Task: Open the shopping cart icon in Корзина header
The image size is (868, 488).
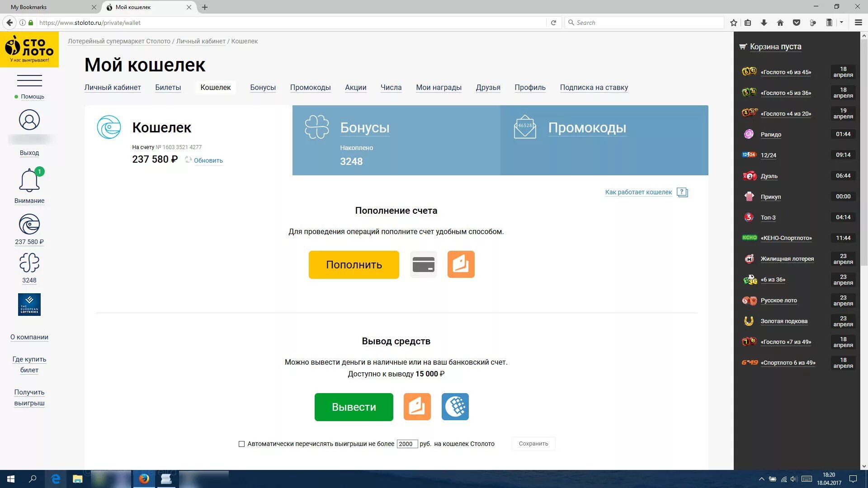Action: point(743,47)
